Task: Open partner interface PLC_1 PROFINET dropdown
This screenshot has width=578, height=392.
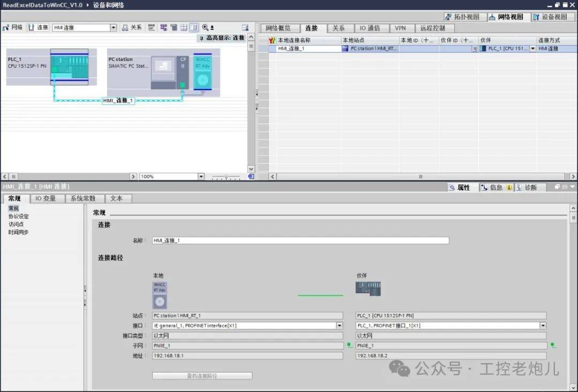Action: 543,326
